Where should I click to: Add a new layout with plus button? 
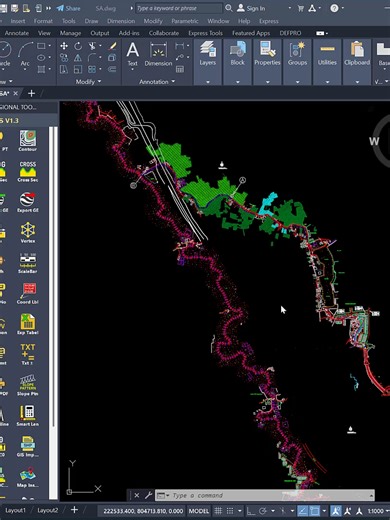74,510
